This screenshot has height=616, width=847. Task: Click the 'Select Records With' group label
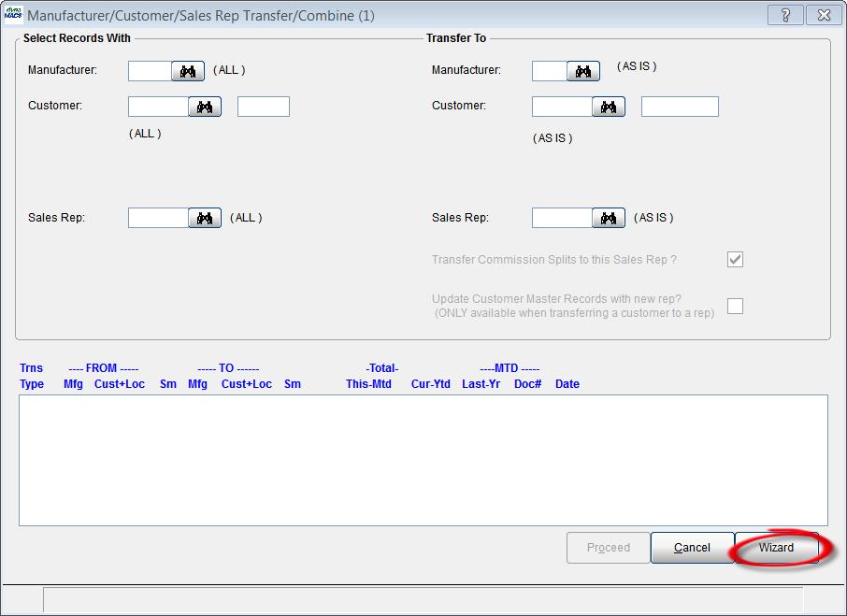(x=77, y=38)
